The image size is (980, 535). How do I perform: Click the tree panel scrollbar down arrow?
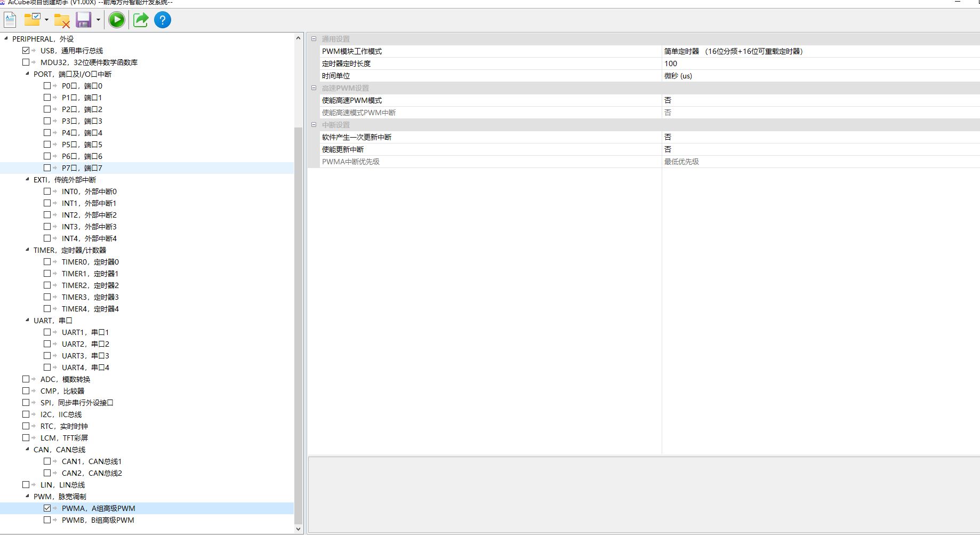(298, 529)
